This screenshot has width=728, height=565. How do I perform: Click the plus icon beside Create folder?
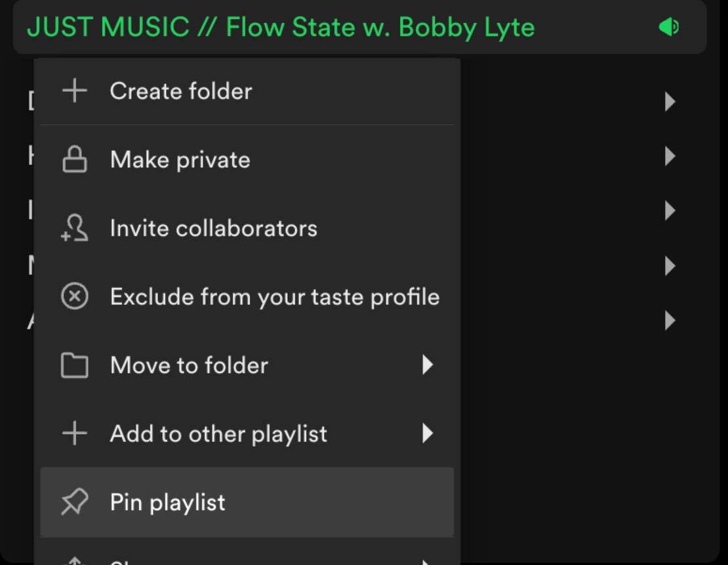pos(74,91)
